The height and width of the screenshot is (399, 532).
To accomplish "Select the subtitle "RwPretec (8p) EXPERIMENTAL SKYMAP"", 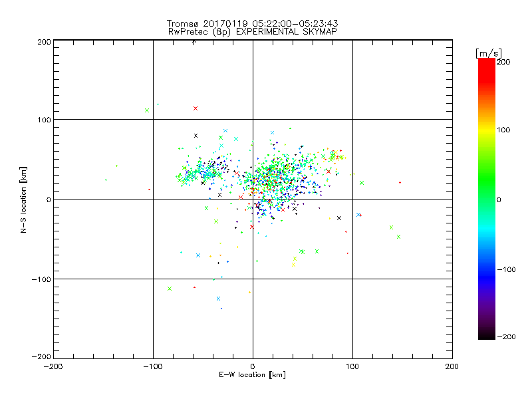I will [x=253, y=31].
